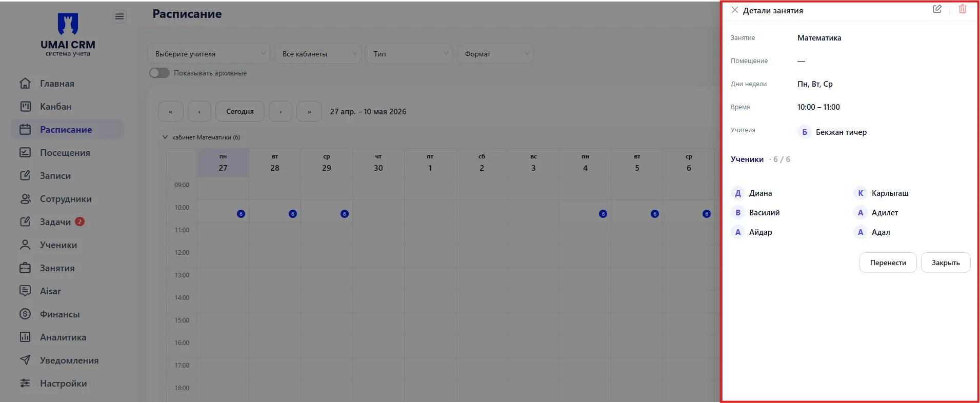The image size is (980, 403).
Task: Click the Ученики person icon
Action: pyautogui.click(x=25, y=245)
